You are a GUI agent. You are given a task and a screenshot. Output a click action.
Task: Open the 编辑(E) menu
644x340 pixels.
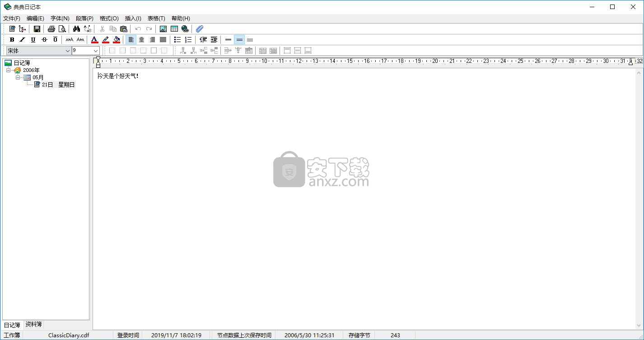click(x=35, y=19)
